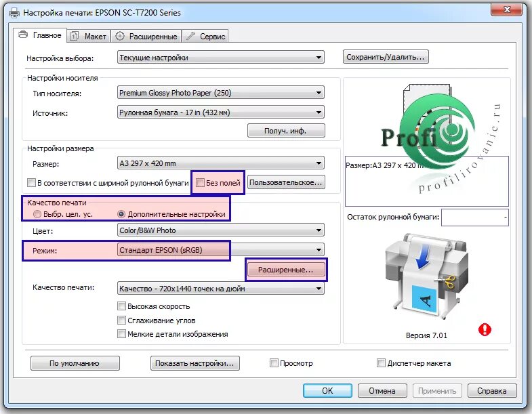
Task: Open Источник dropdown with roll paper
Action: click(220, 112)
